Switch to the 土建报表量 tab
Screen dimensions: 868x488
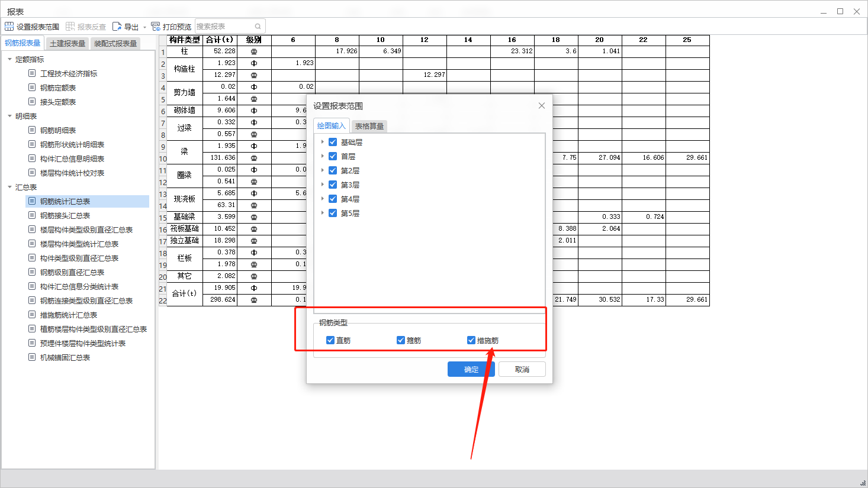pos(67,44)
